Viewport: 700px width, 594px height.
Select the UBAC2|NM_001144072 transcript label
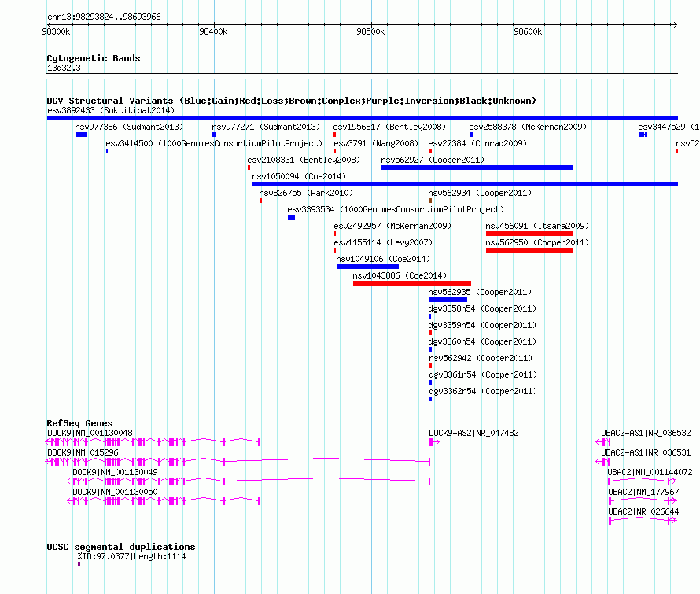[x=650, y=472]
